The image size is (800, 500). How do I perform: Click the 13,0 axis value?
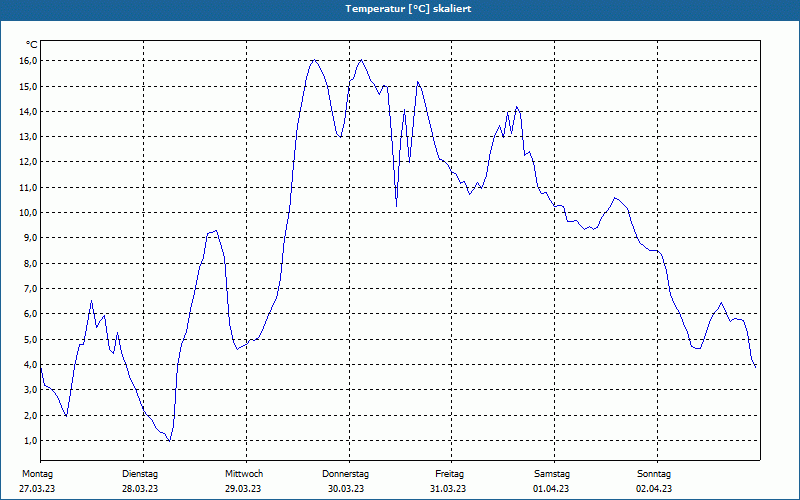[x=27, y=137]
